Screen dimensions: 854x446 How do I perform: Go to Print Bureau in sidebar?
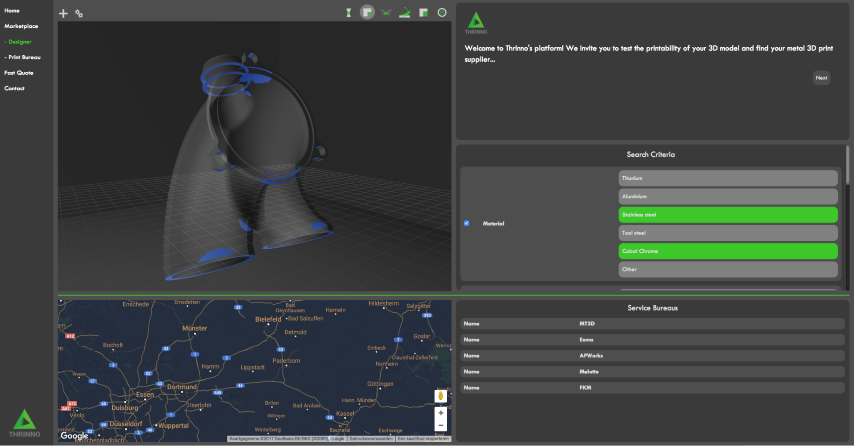click(23, 57)
